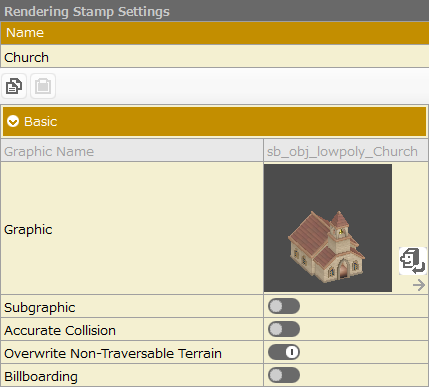Screen dimensions: 429x387
Task: Click the paste settings clipboard icon
Action: pos(43,86)
